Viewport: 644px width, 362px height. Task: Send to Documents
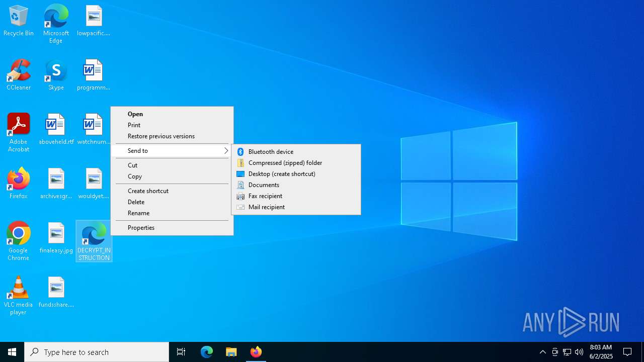click(x=296, y=185)
